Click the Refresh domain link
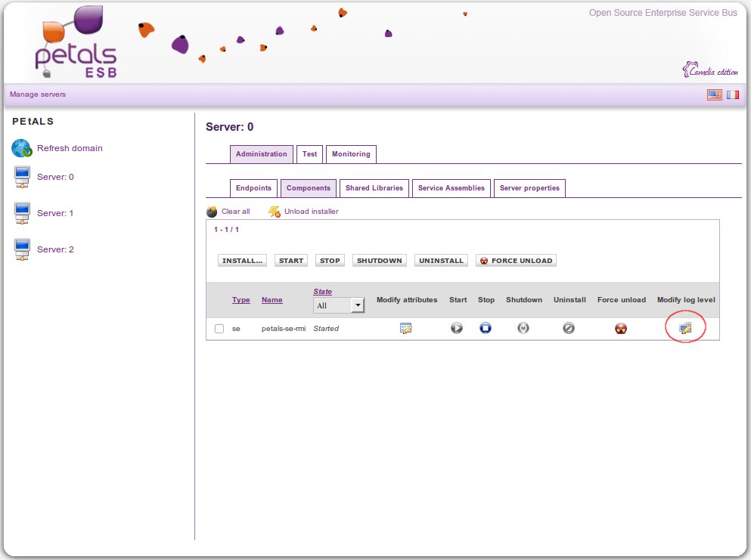The height and width of the screenshot is (560, 751). point(70,148)
